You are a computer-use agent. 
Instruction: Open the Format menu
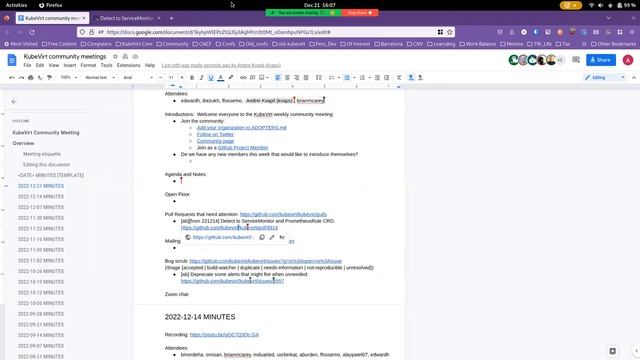pos(88,65)
